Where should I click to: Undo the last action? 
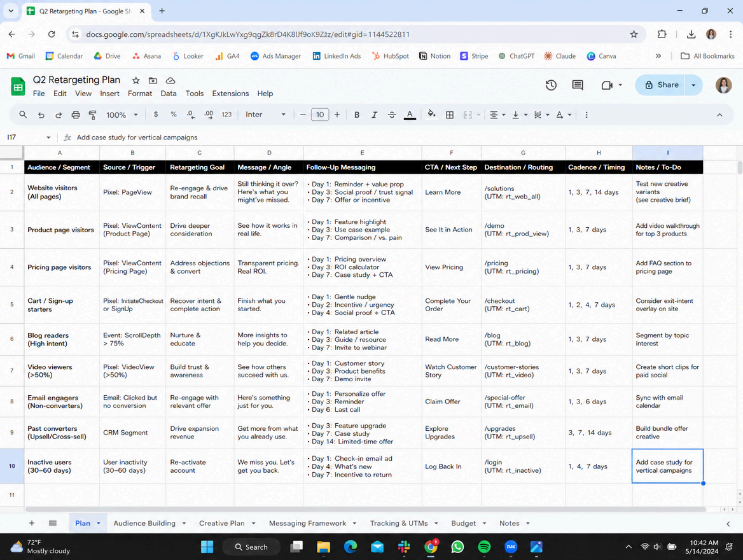[41, 115]
